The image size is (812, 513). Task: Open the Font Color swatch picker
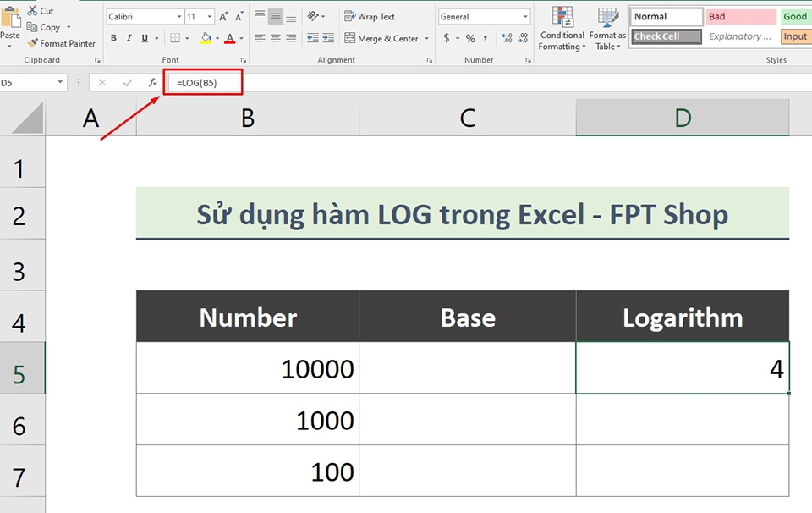pos(232,37)
